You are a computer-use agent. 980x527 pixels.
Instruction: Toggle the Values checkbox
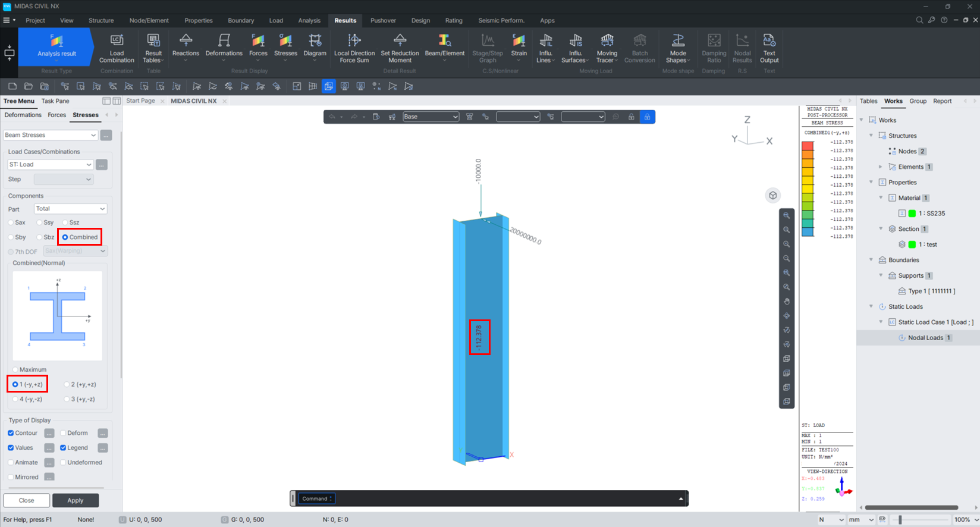[11, 448]
